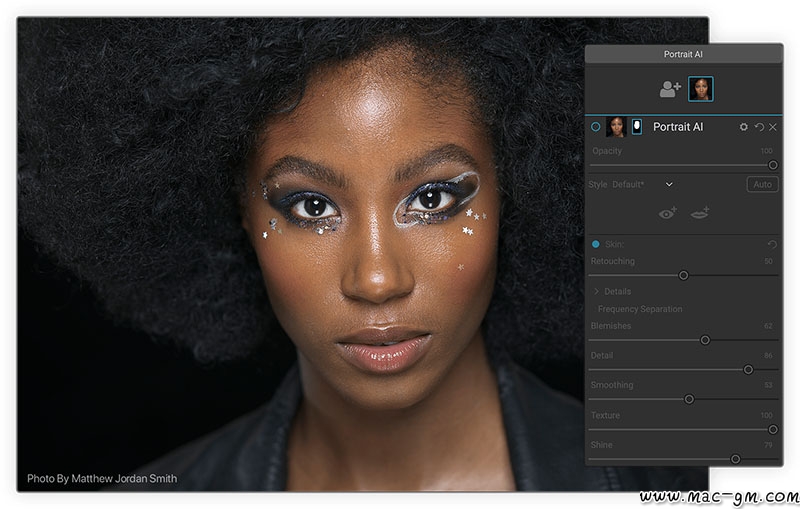This screenshot has width=800, height=509.
Task: Click the Opacity value 100
Action: [766, 151]
